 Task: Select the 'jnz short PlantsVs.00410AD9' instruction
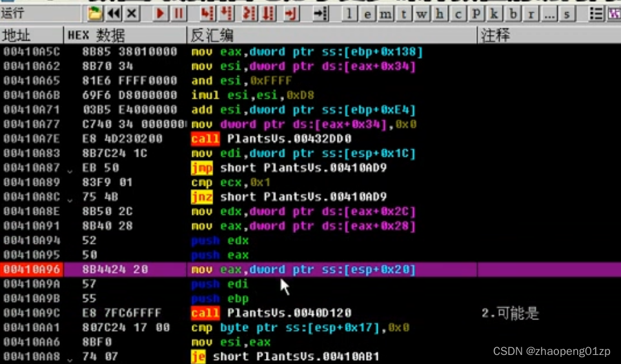[289, 197]
